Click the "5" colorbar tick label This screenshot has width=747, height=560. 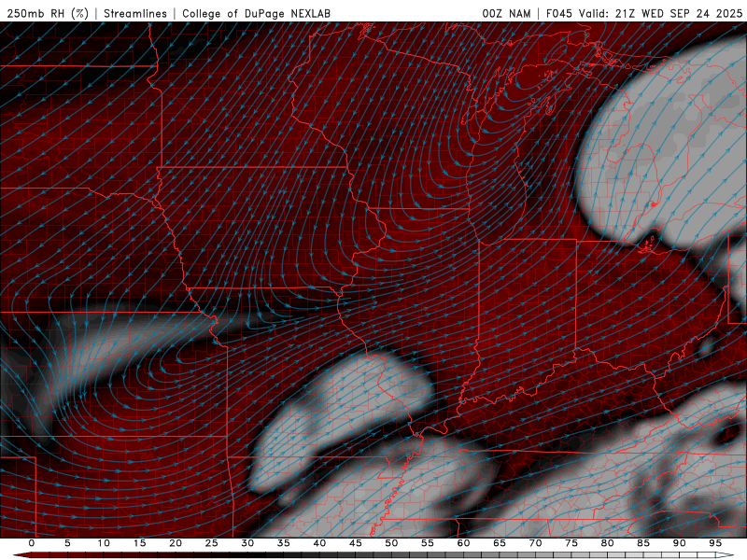click(x=67, y=543)
